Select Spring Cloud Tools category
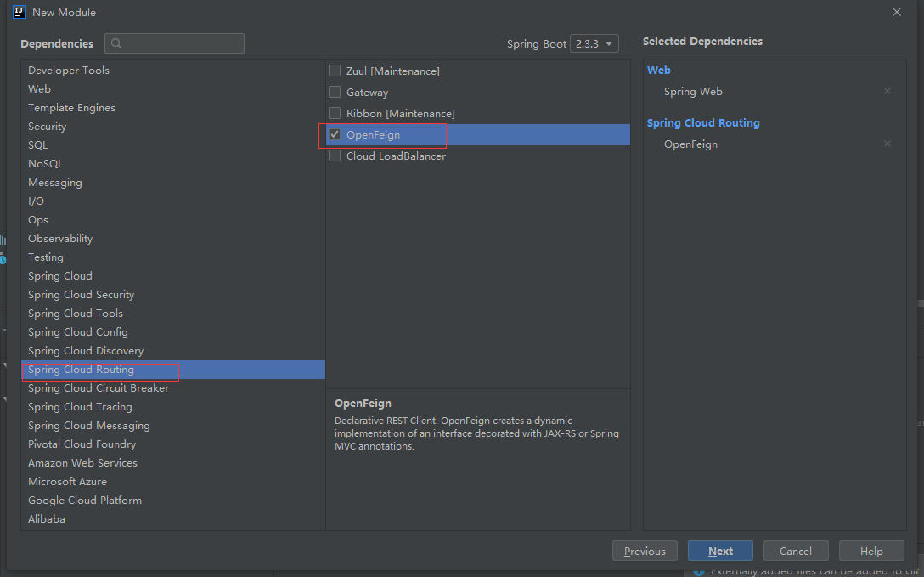 [173, 314]
